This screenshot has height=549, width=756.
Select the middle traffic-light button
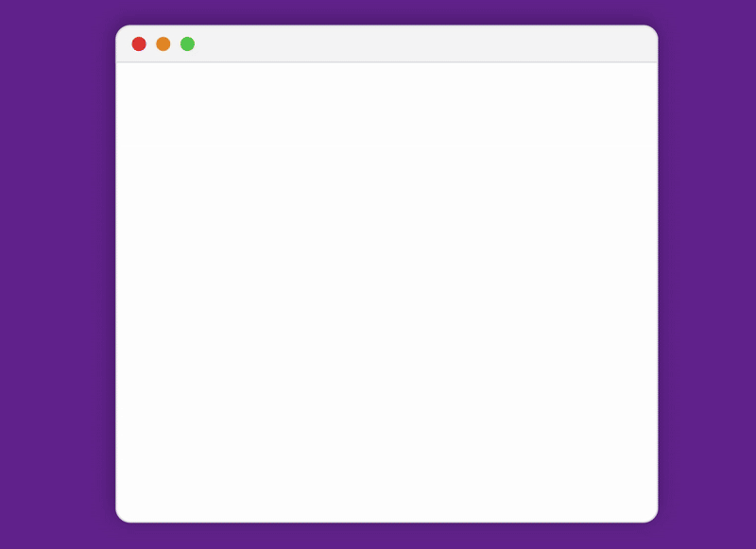163,43
